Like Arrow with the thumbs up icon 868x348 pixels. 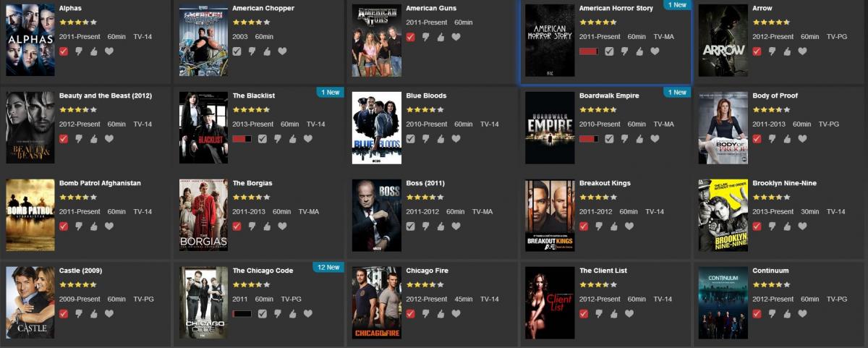(787, 51)
